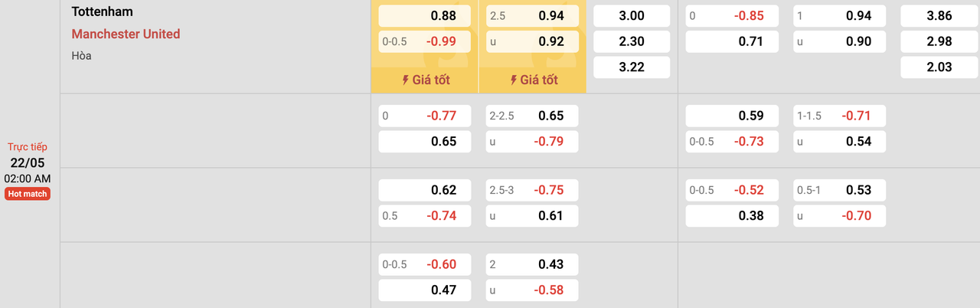The image size is (980, 308).
Task: Select over 2 at 0.43
Action: tap(532, 264)
